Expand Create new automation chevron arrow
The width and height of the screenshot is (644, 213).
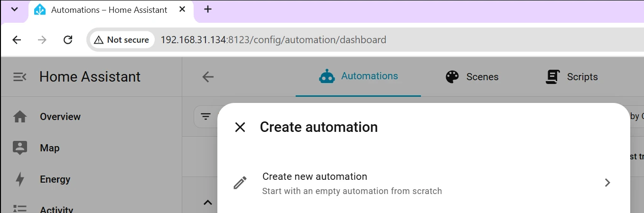(x=607, y=183)
